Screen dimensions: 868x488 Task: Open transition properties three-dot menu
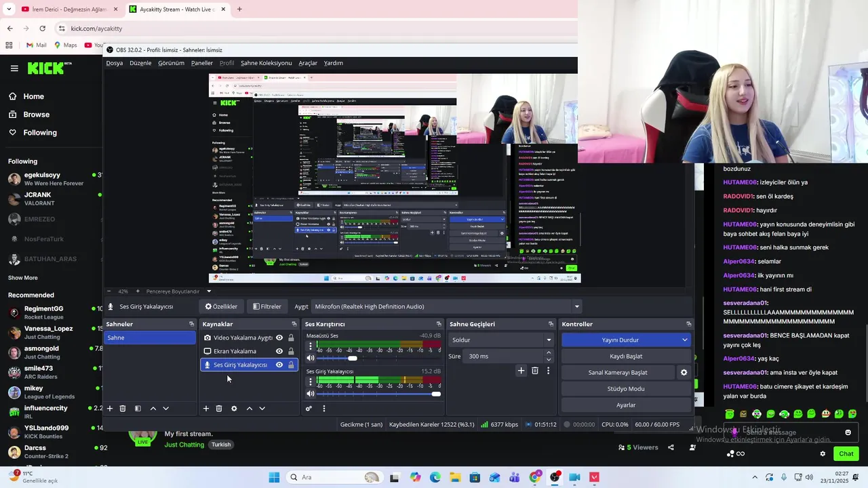(x=548, y=371)
